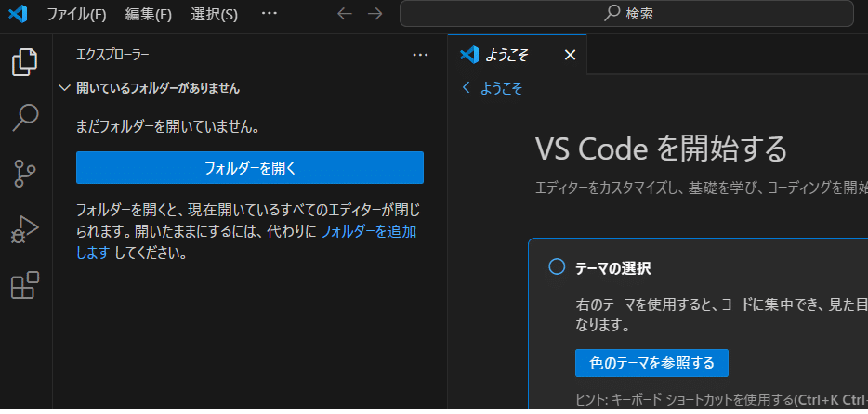Click the フォルダーを開く button
868x414 pixels.
click(x=250, y=167)
